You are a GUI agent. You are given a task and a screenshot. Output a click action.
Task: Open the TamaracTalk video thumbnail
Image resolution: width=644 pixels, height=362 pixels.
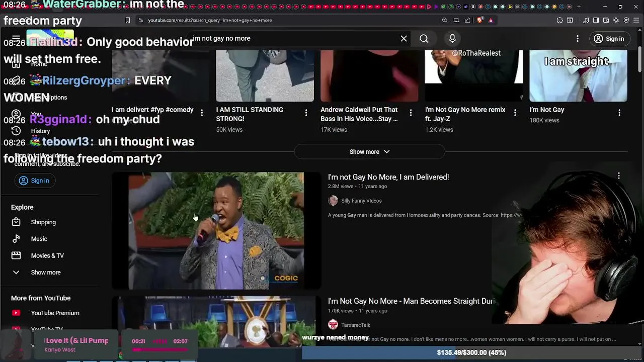(216, 321)
